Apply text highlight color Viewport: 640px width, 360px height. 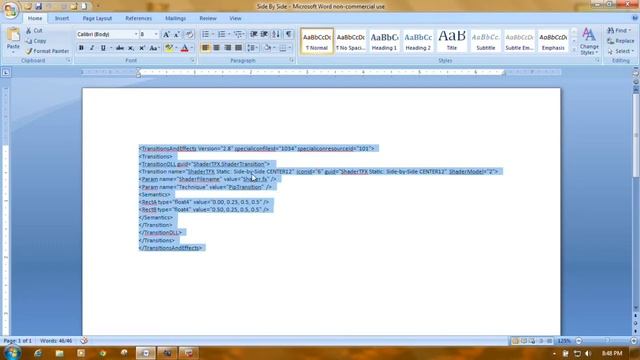point(169,48)
